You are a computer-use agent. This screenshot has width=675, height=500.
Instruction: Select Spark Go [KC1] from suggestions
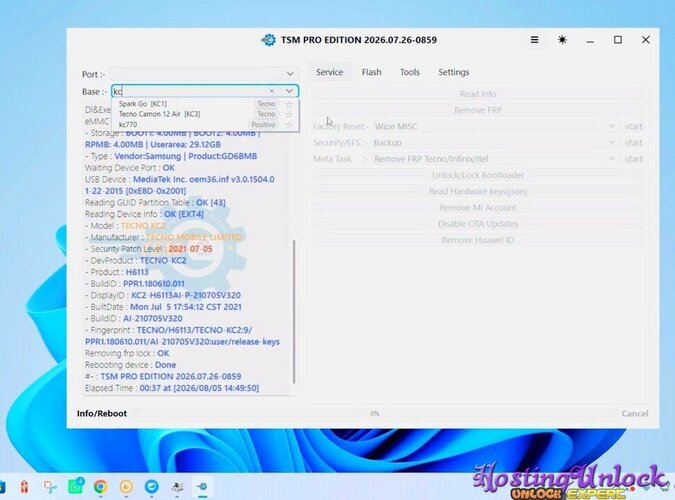coord(205,104)
